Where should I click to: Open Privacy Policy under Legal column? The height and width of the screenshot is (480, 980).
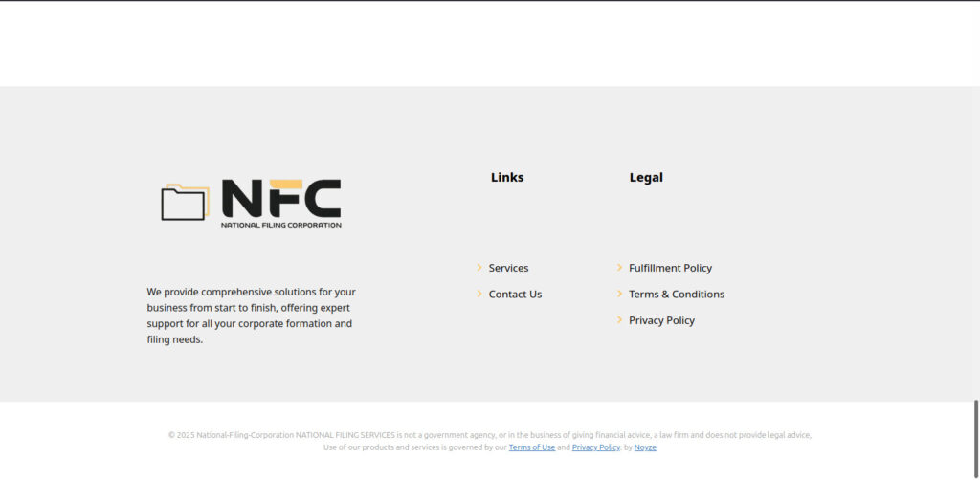(661, 320)
